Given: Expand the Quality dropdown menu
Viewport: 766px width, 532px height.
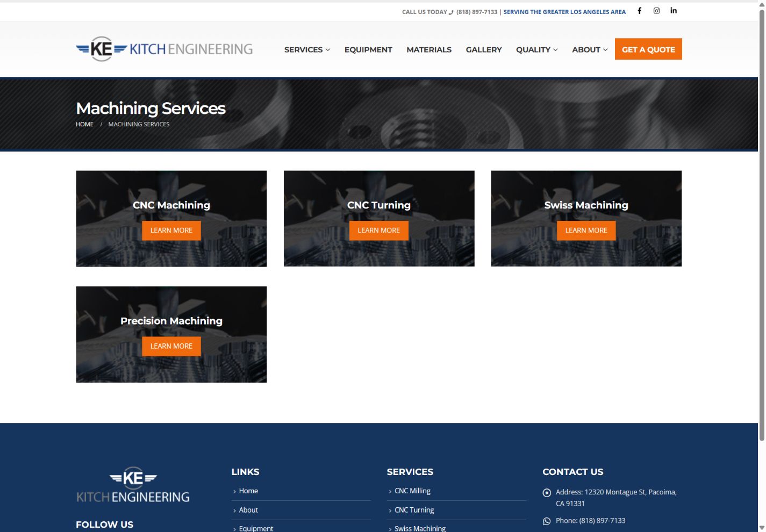Looking at the screenshot, I should point(536,49).
